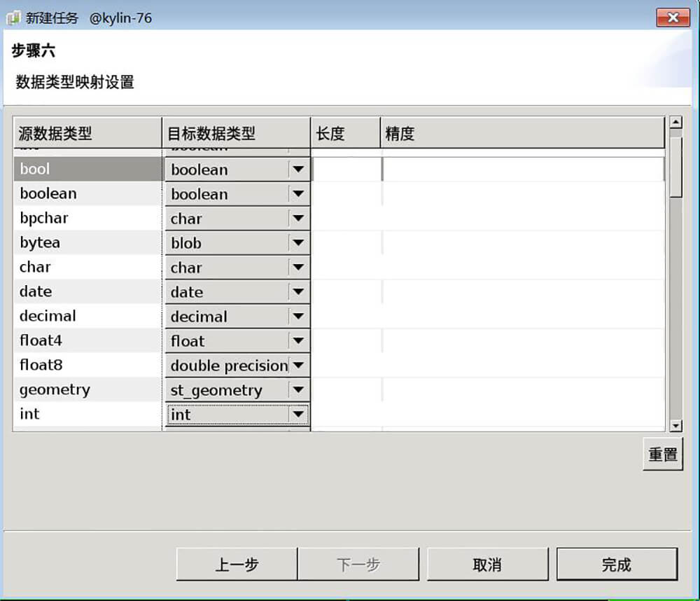Expand the float dropdown for float4
This screenshot has height=601, width=700.
tap(298, 341)
